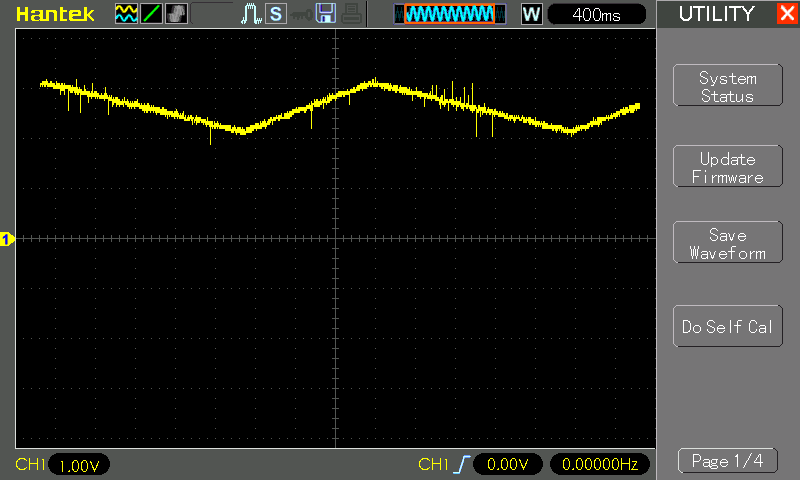This screenshot has width=800, height=480.
Task: Go to next menu page via Page 1/4
Action: point(727,461)
